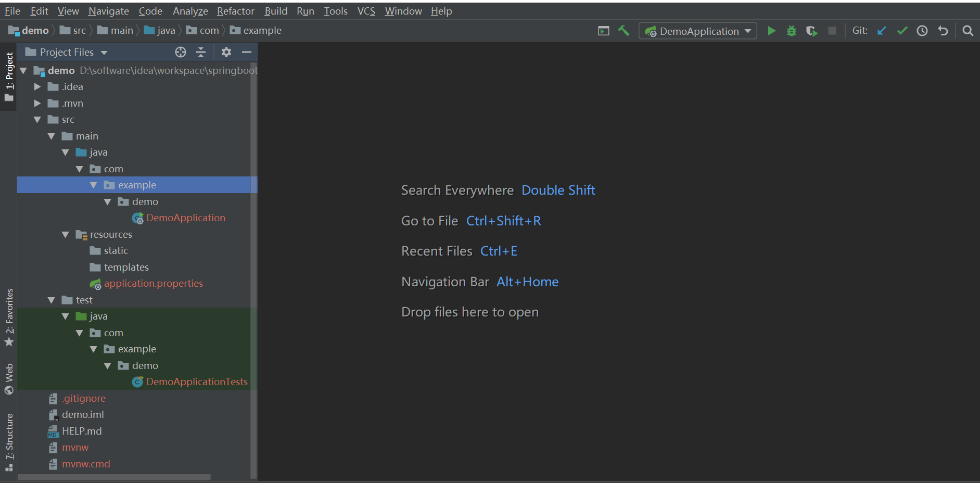
Task: Open the VCS menu
Action: coord(366,11)
